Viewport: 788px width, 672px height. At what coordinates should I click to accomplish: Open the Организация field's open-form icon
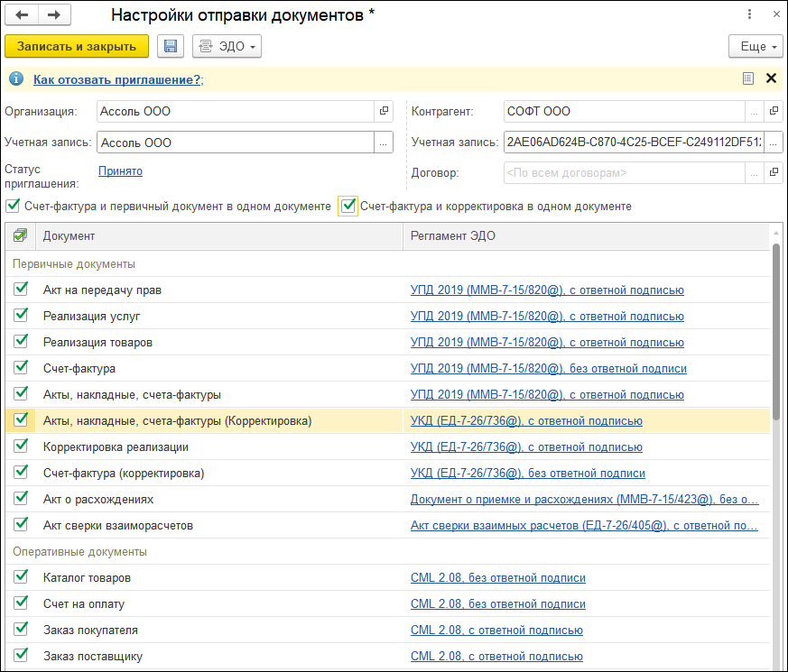(384, 111)
